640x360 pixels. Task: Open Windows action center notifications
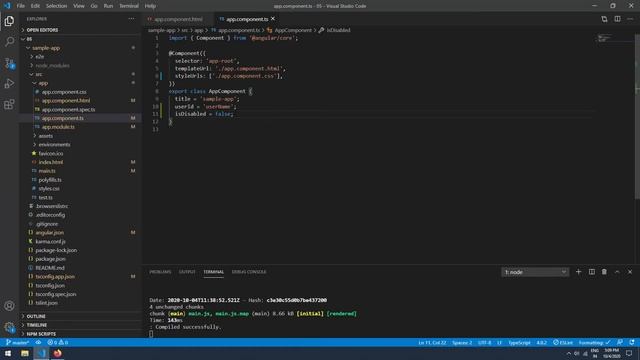tap(629, 353)
